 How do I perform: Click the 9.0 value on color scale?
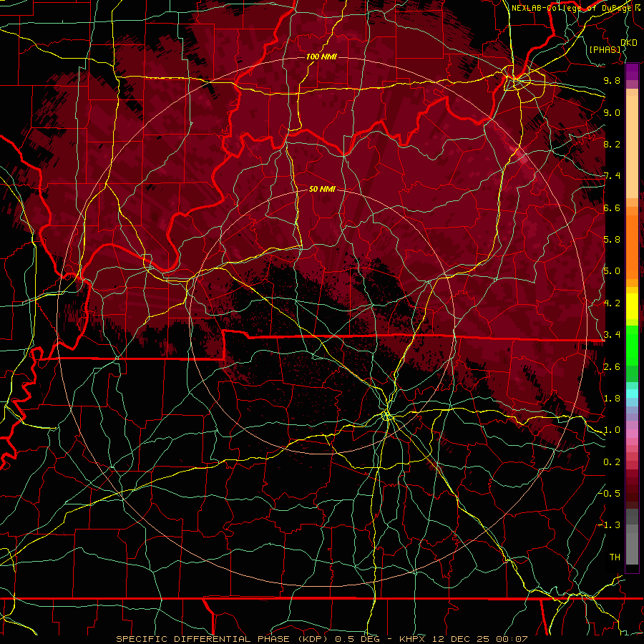pyautogui.click(x=612, y=112)
